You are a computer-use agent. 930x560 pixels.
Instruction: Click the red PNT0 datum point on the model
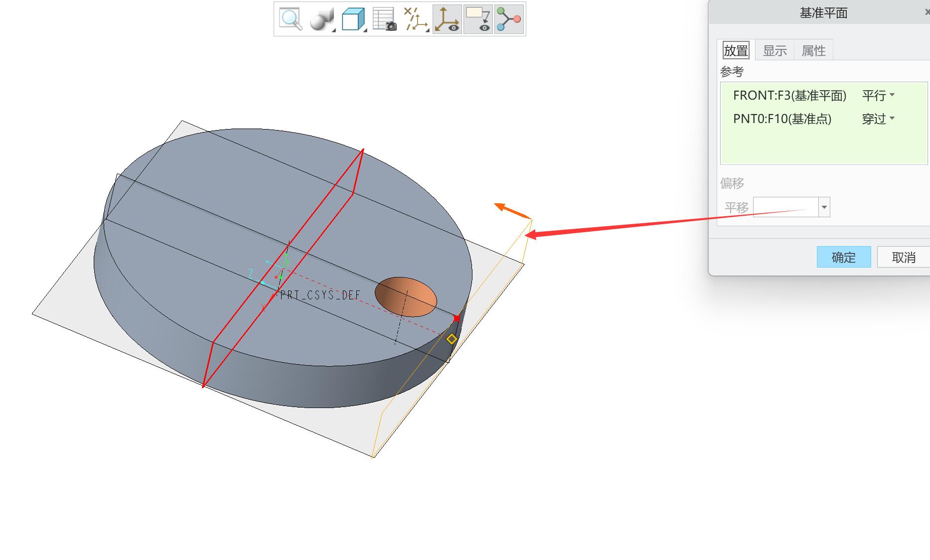tap(457, 318)
